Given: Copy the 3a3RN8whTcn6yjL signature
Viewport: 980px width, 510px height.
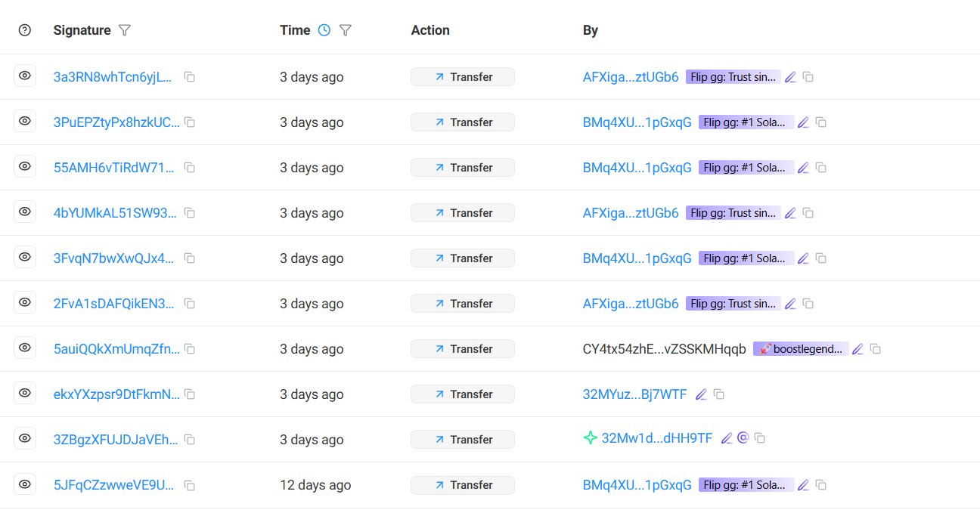Looking at the screenshot, I should pyautogui.click(x=190, y=77).
